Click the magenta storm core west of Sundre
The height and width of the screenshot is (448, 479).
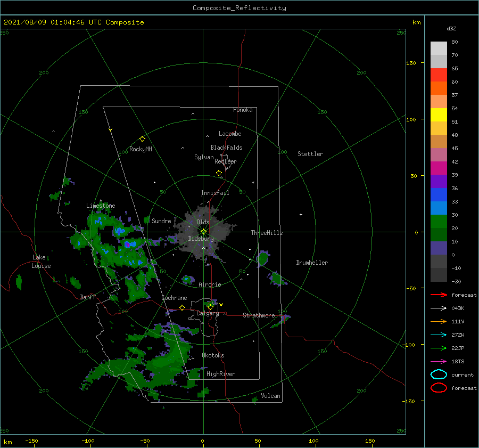coord(128,245)
